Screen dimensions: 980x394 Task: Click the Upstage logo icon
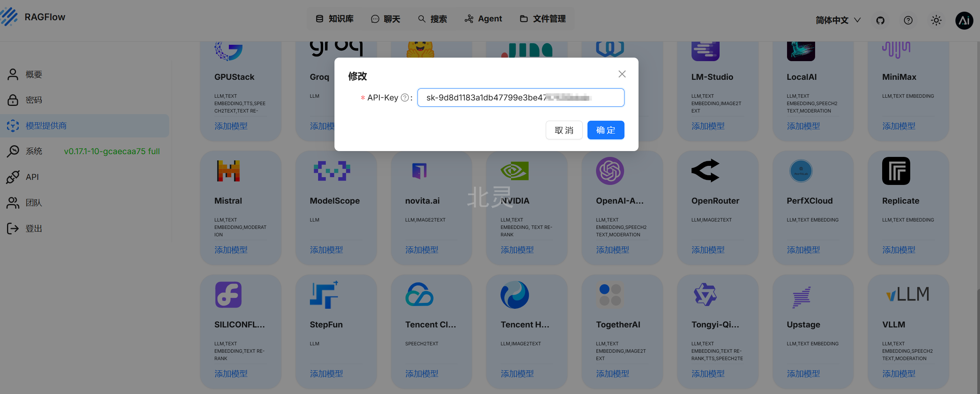[x=801, y=297]
